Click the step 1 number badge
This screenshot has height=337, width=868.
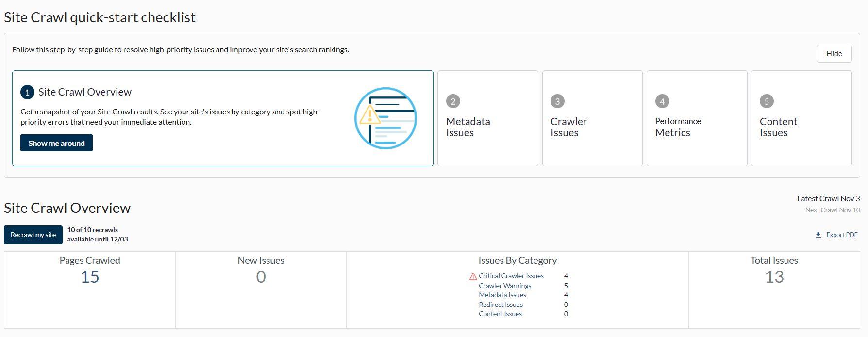27,92
